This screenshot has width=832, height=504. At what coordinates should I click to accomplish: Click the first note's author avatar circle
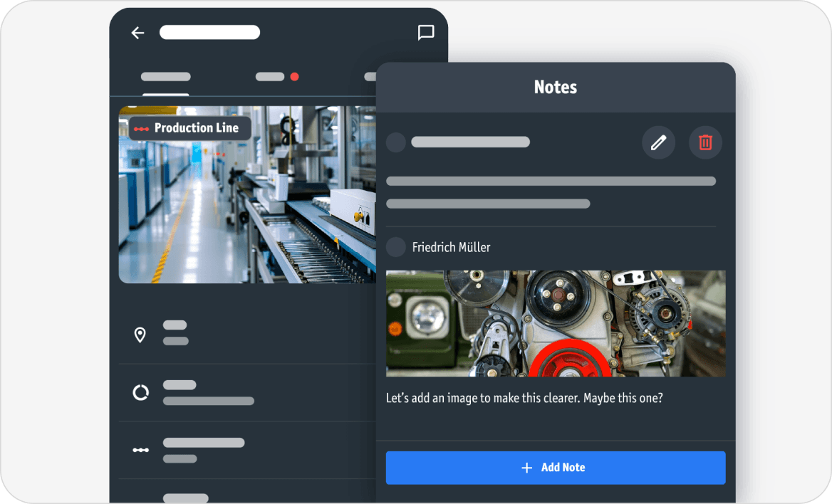[x=395, y=142]
